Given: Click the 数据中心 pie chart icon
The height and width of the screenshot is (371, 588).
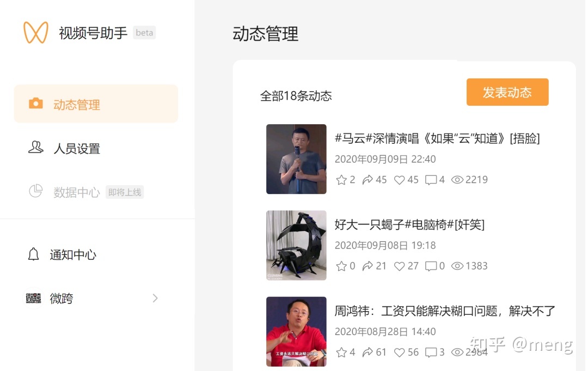Looking at the screenshot, I should (36, 191).
